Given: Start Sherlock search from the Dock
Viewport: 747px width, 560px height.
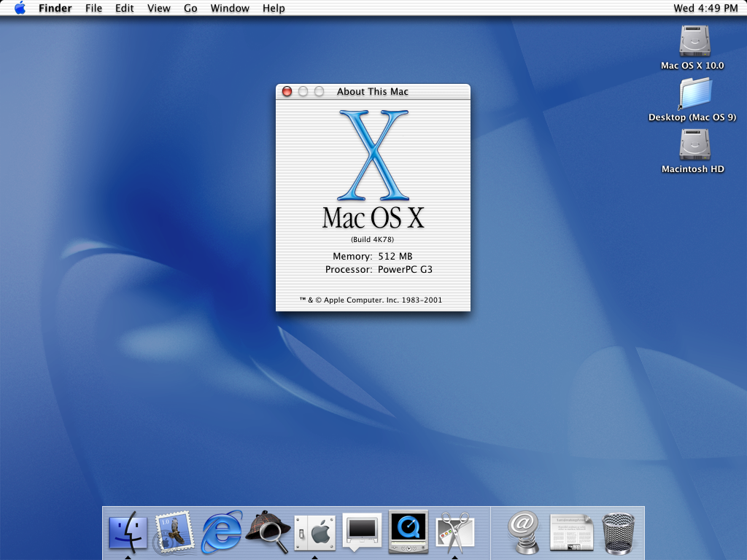Looking at the screenshot, I should pyautogui.click(x=267, y=532).
